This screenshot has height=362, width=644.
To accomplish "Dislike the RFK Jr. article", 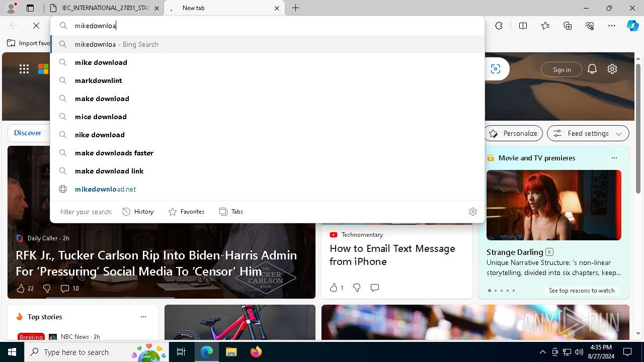I will pyautogui.click(x=47, y=289).
